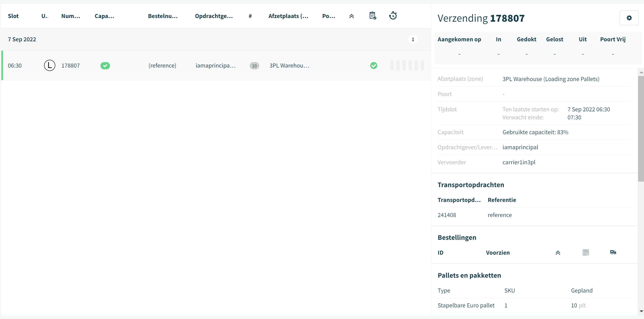This screenshot has height=319, width=644.
Task: Click the calendar icon in Bestellingen
Action: (x=586, y=253)
